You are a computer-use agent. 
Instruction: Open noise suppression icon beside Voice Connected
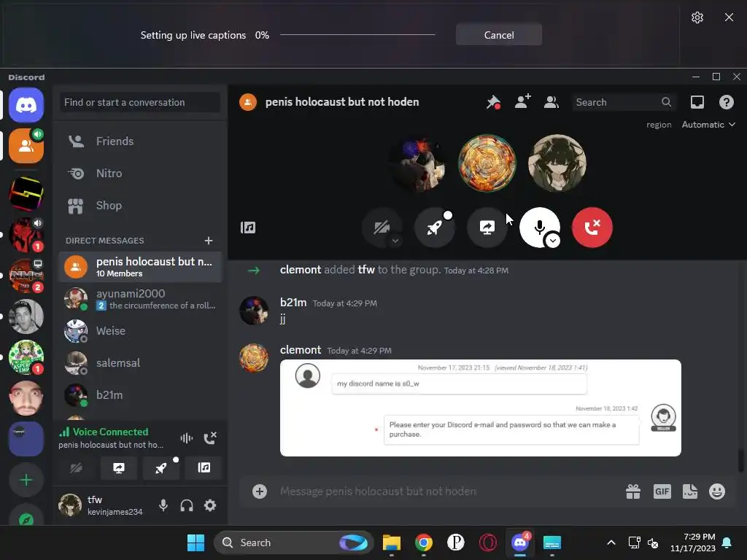point(186,437)
